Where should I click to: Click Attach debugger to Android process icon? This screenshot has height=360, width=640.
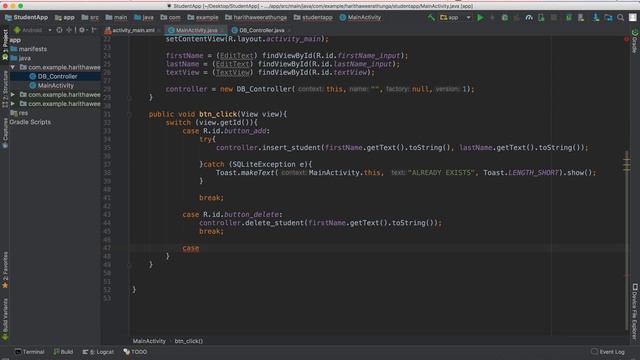click(541, 18)
